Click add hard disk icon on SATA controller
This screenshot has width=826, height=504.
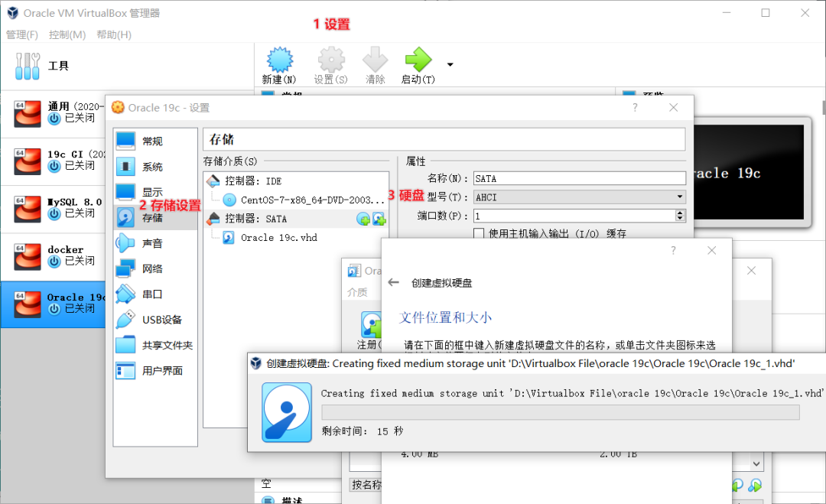pyautogui.click(x=379, y=219)
